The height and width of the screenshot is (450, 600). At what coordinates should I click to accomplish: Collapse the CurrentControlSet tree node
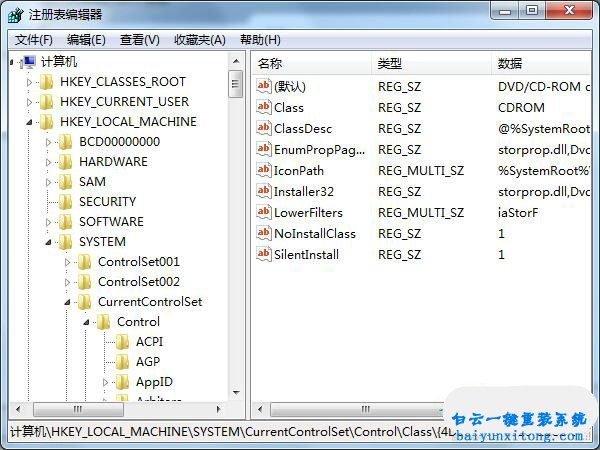pos(67,303)
